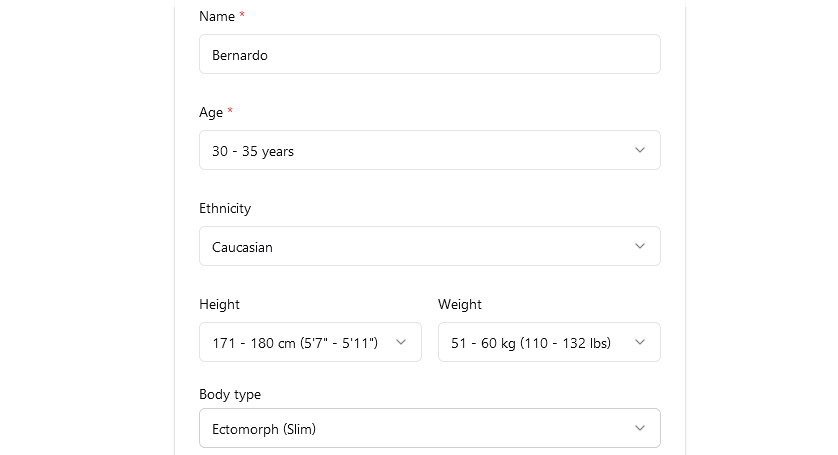Click the Height label text
Viewport: 838px width, 455px height.
[220, 304]
